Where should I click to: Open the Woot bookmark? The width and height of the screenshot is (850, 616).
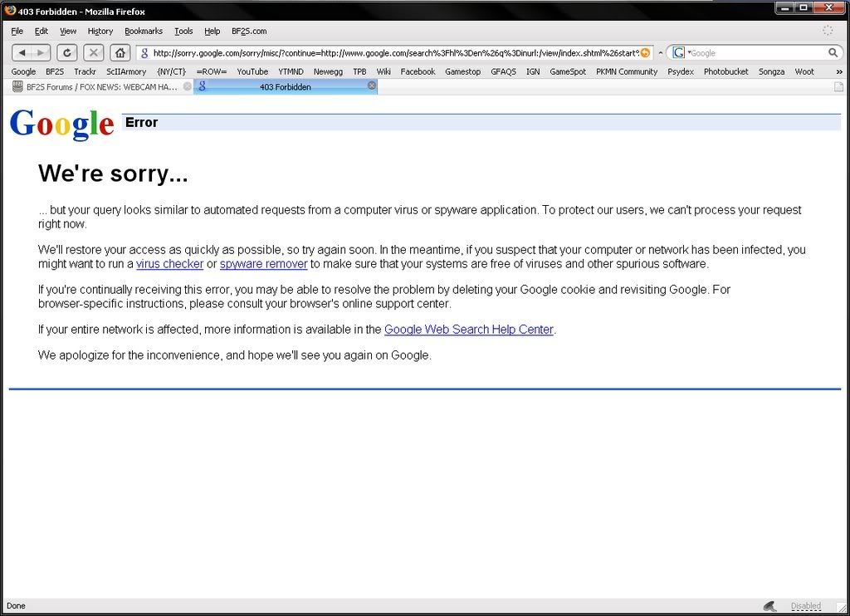(x=804, y=71)
